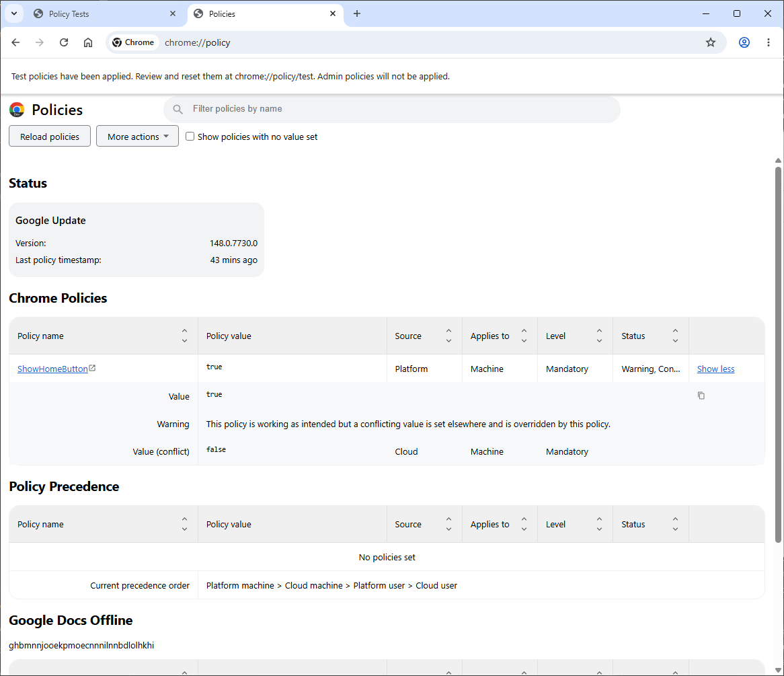Sort Chrome Policies by Status column
This screenshot has width=784, height=676.
[x=675, y=336]
